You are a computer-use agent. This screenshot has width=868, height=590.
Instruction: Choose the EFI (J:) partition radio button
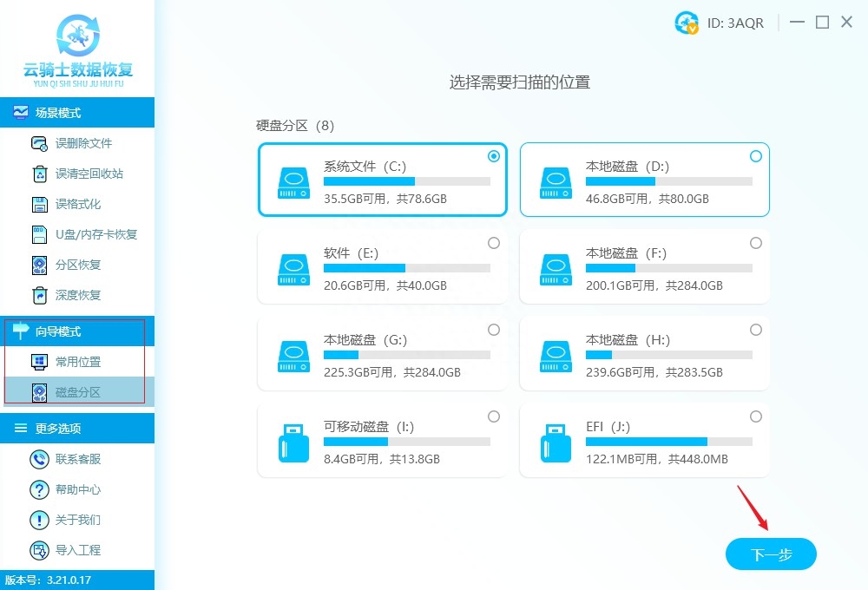coord(756,416)
